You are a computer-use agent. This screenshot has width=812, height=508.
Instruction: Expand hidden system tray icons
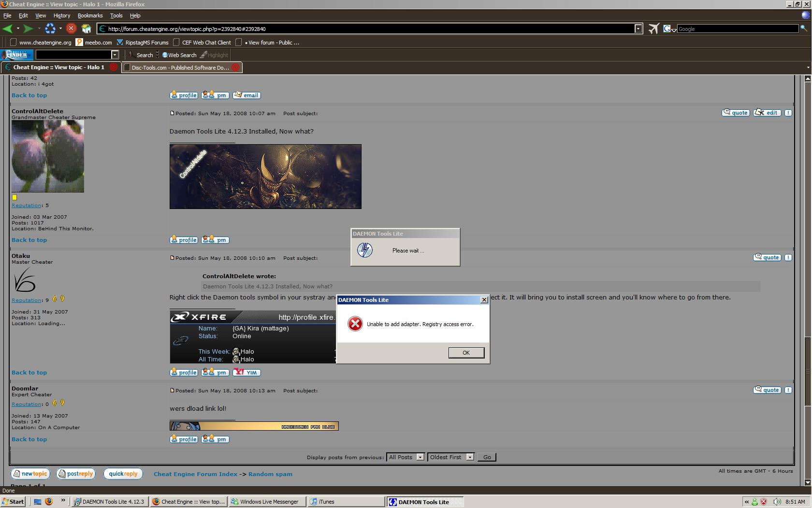(x=746, y=502)
